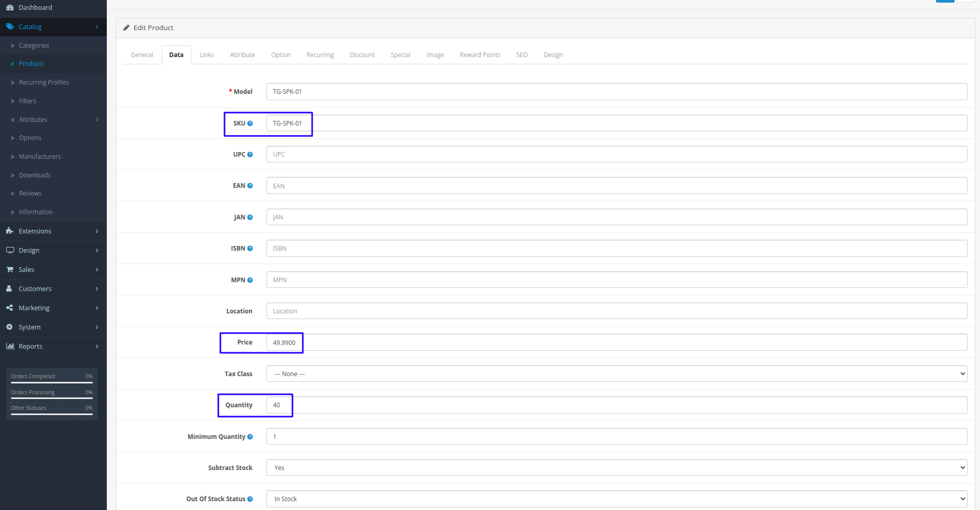Open Downloads in the sidebar
This screenshot has width=980, height=510.
35,175
